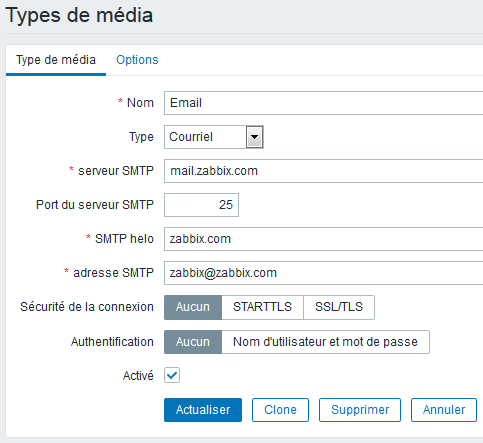Select Nom d'utilisateur et mot de passe authentication

click(325, 342)
